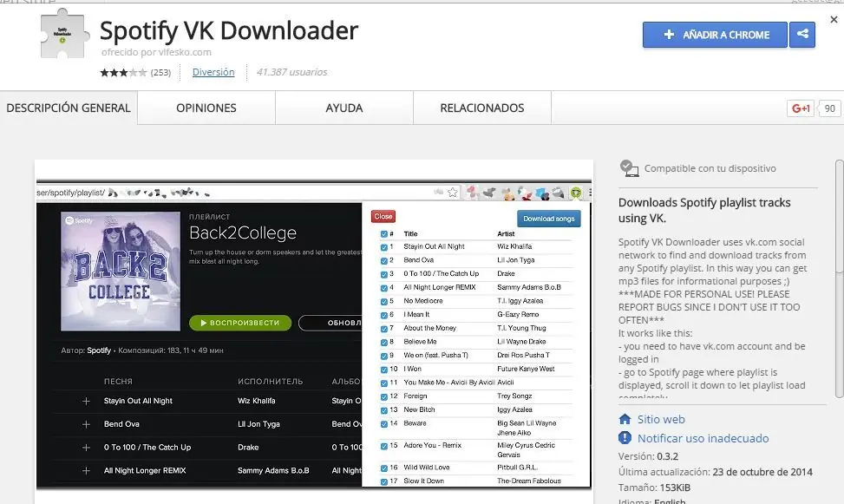Screen dimensions: 844x504
Task: Click the Download songs button in the preview
Action: (x=549, y=219)
